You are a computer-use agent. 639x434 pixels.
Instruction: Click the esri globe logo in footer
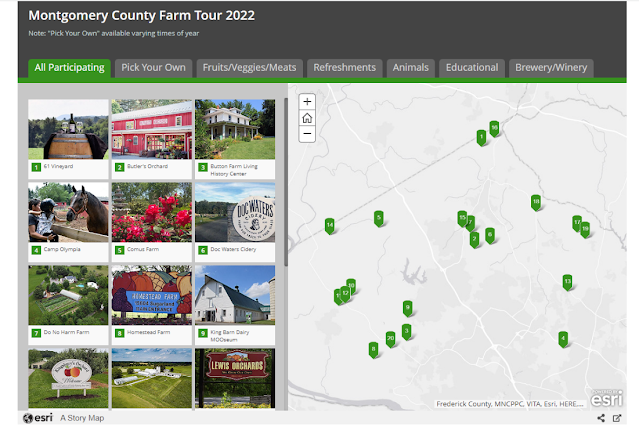coord(38,418)
